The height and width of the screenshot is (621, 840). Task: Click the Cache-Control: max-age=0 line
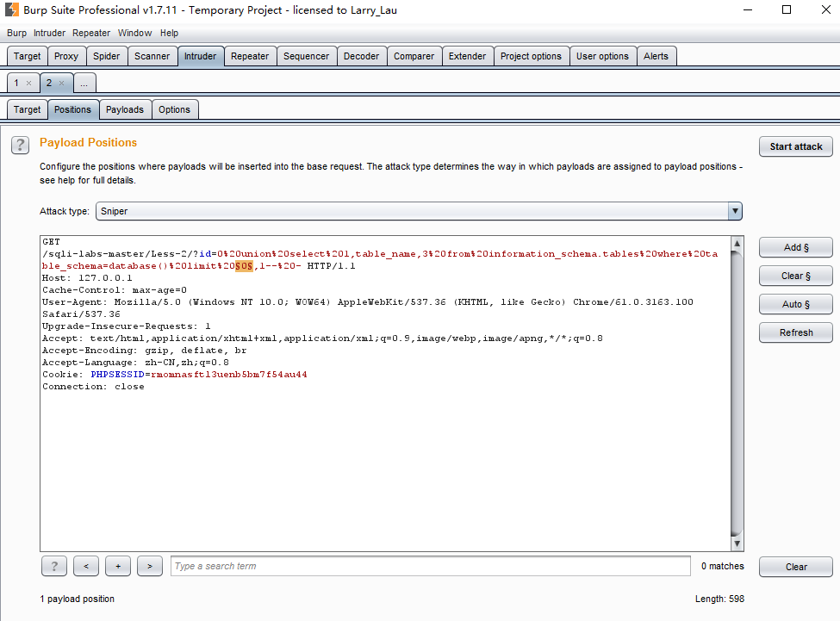tap(115, 290)
